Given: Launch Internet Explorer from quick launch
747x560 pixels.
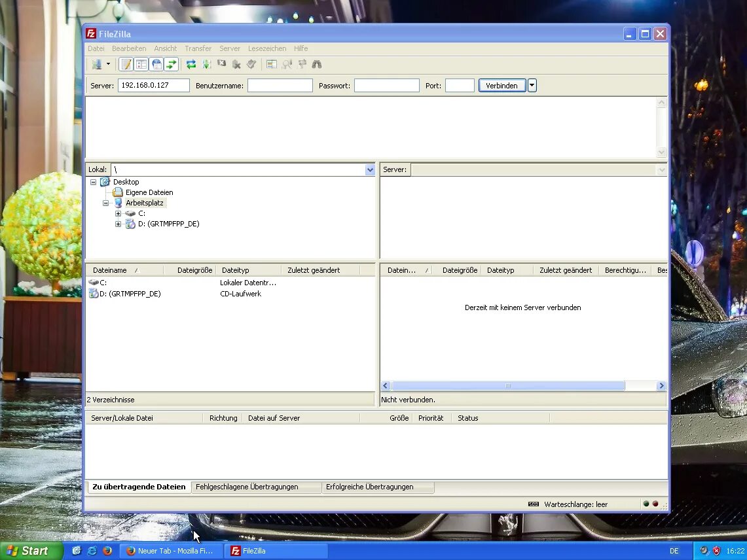Looking at the screenshot, I should click(92, 551).
